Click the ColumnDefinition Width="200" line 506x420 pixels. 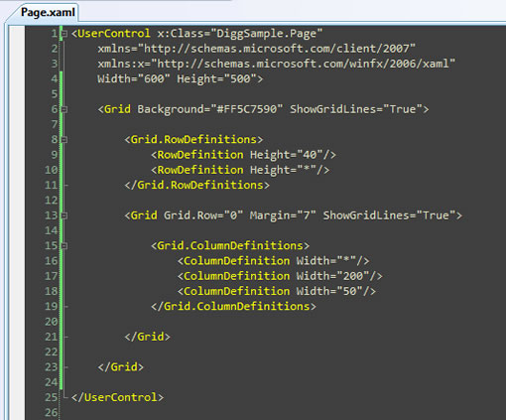pyautogui.click(x=280, y=276)
